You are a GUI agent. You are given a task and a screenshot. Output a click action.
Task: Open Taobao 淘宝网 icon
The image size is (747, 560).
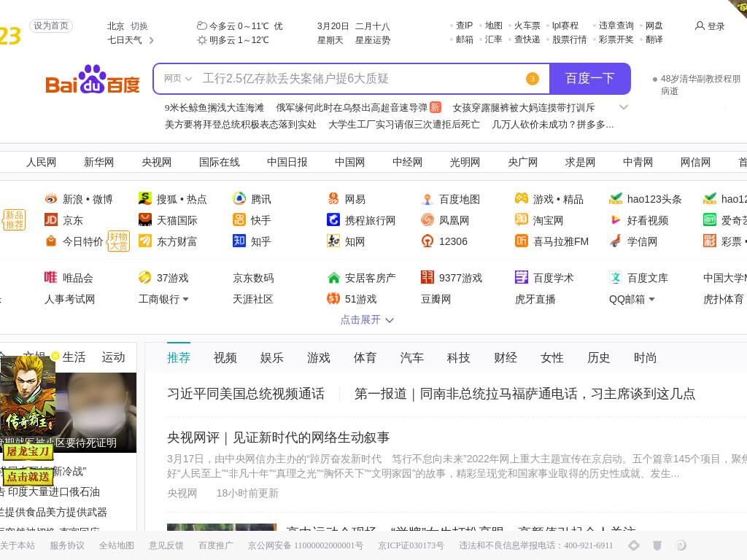coord(521,219)
